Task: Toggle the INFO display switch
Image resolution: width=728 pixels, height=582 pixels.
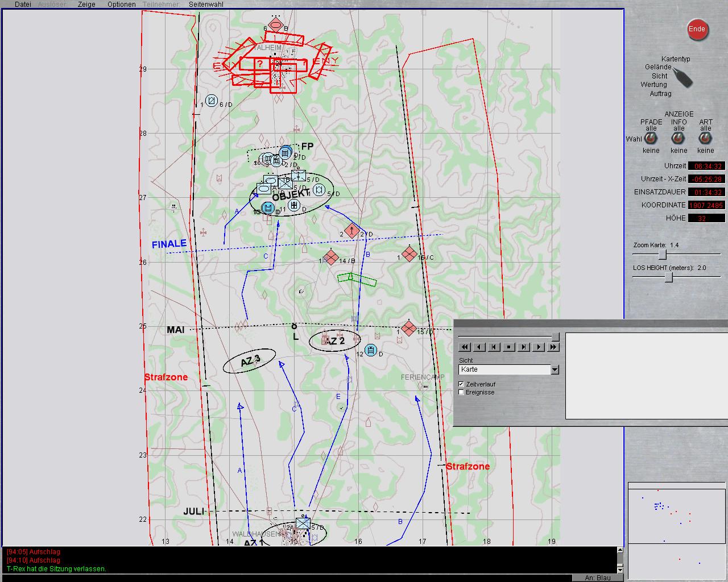Action: coord(679,139)
